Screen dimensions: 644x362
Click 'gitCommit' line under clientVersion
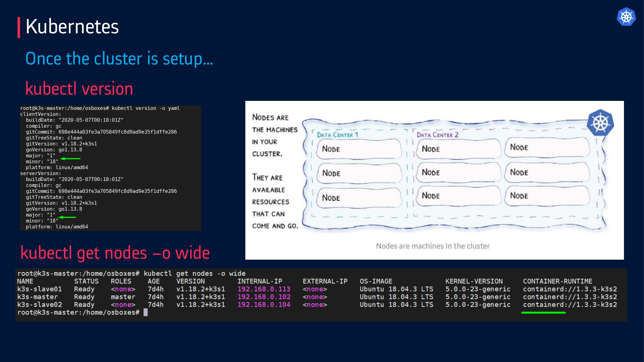pos(101,132)
